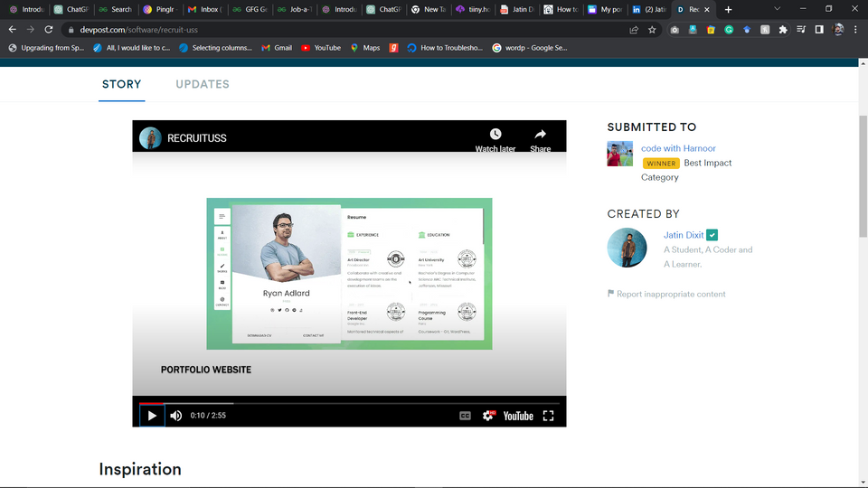
Task: Mute the video with the speaker icon
Action: click(176, 416)
